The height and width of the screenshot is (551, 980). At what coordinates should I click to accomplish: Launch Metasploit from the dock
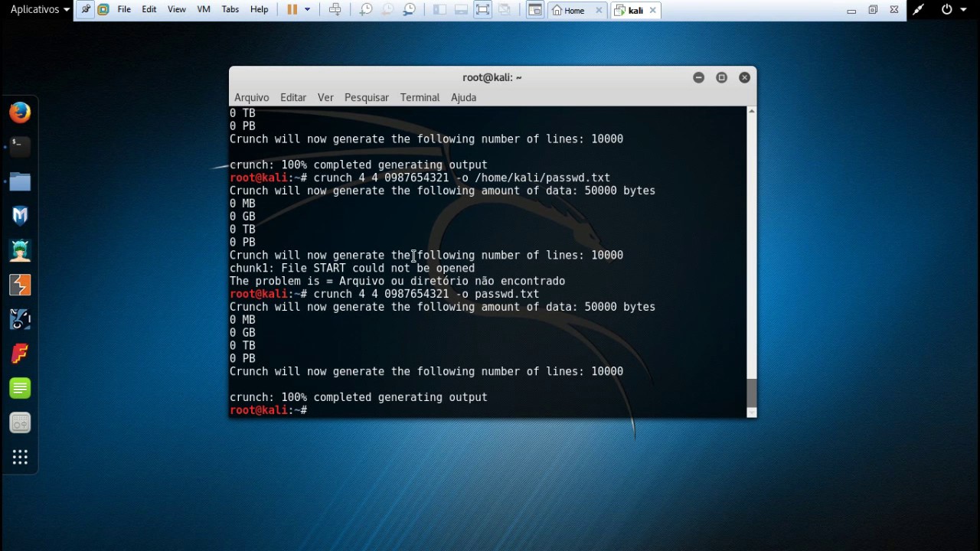coord(20,216)
